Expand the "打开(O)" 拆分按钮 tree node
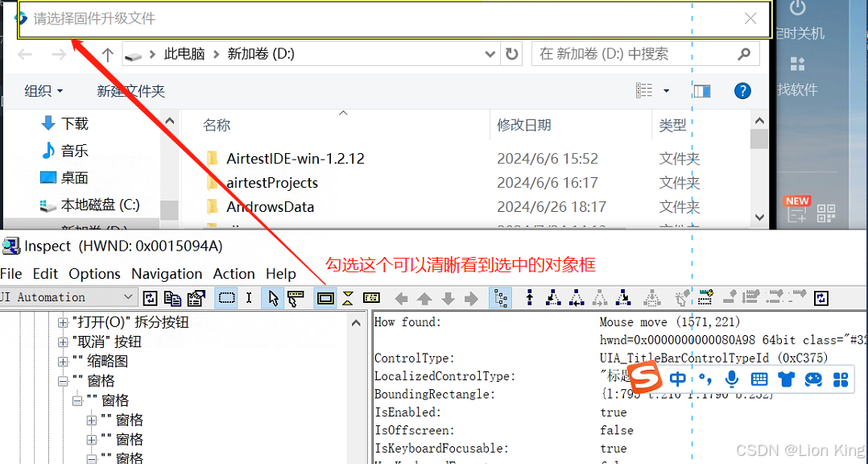868x464 pixels. point(63,322)
